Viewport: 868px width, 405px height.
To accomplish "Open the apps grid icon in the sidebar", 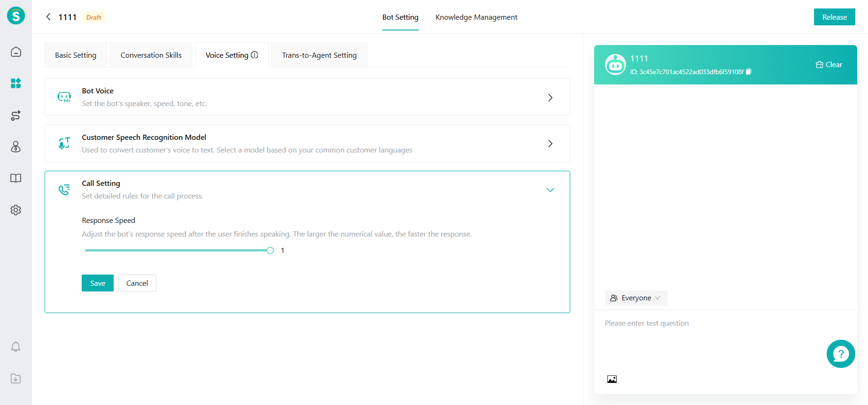I will [x=16, y=84].
